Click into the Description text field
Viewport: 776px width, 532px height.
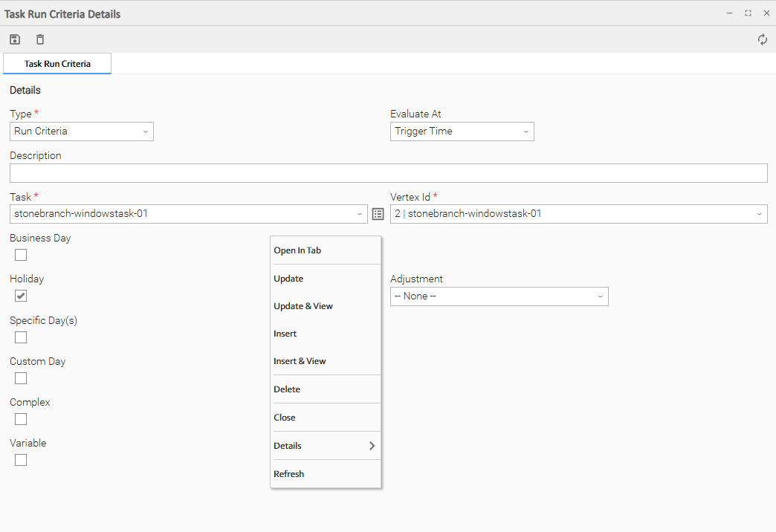388,173
